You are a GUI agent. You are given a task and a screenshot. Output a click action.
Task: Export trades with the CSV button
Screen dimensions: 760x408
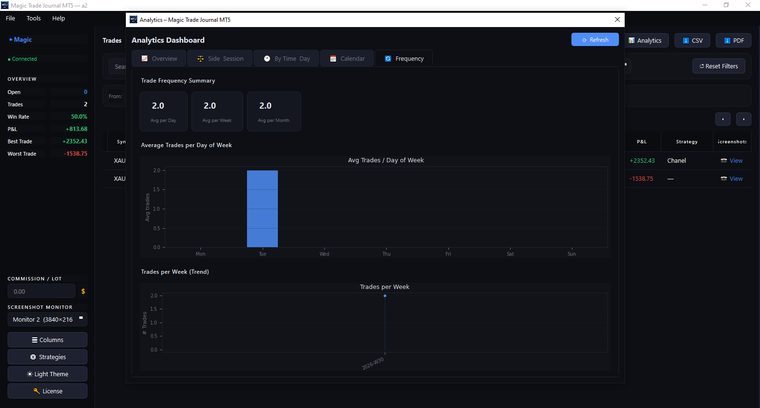(692, 41)
